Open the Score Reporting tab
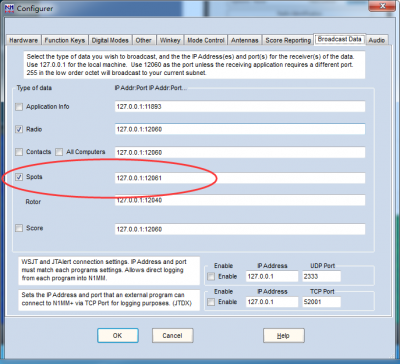This screenshot has height=364, width=400. coord(288,40)
